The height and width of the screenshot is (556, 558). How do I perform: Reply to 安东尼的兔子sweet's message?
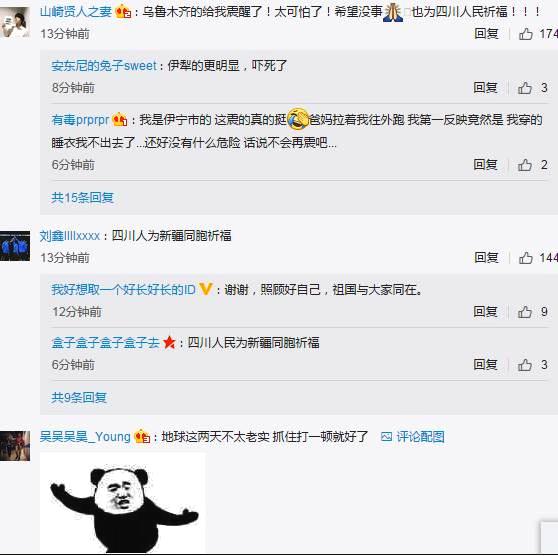pos(485,88)
